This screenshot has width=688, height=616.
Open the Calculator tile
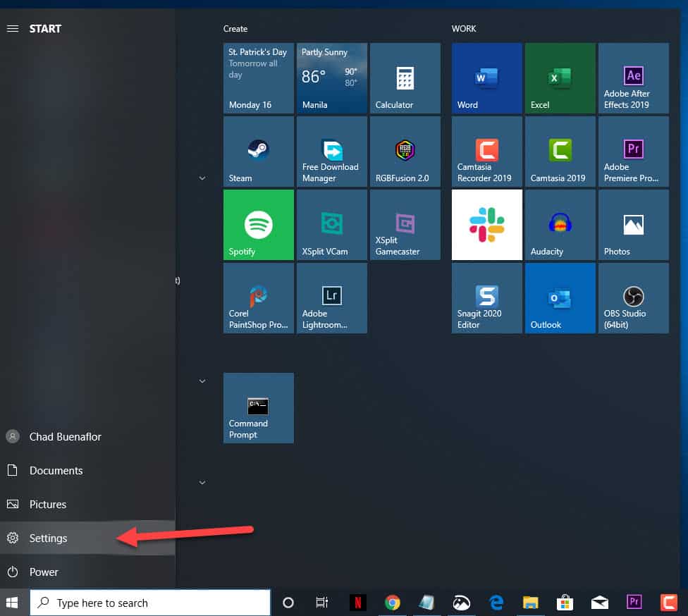tap(405, 78)
